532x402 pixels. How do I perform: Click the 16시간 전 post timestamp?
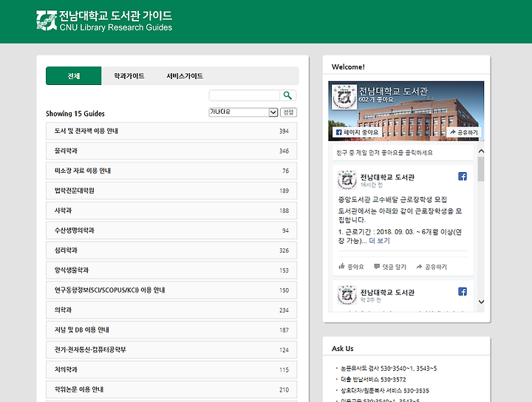point(371,185)
